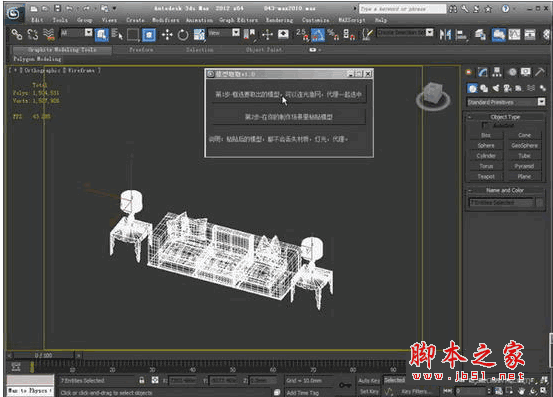Open the Modify command panel tab
The width and height of the screenshot is (553, 397).
[482, 72]
